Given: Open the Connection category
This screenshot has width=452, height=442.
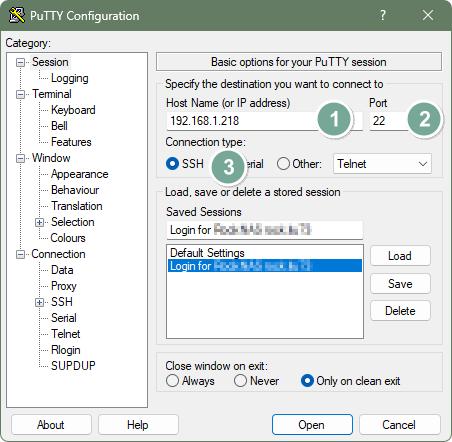Looking at the screenshot, I should [x=58, y=254].
